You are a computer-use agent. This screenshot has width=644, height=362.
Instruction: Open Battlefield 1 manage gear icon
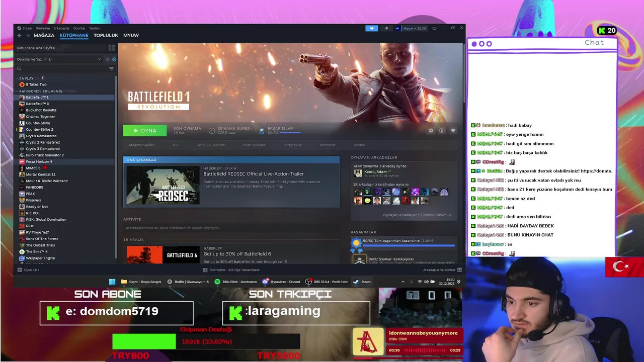(431, 131)
